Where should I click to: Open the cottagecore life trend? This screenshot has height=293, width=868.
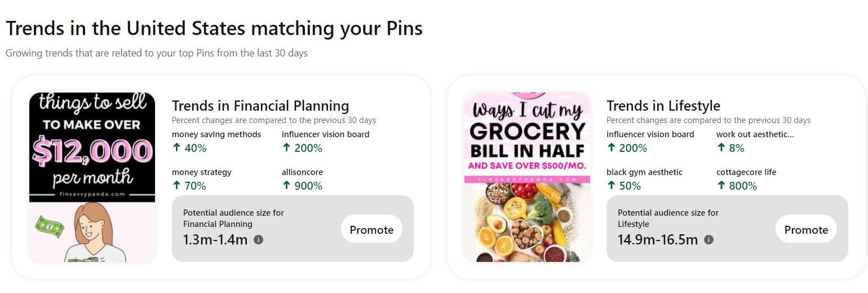(x=746, y=172)
